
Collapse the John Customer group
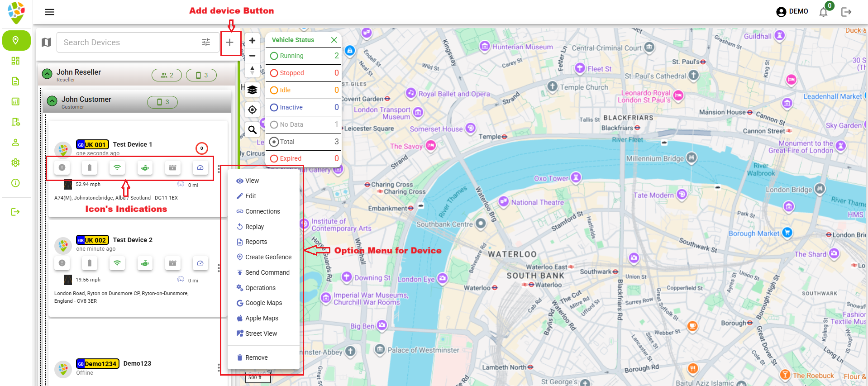pos(52,101)
